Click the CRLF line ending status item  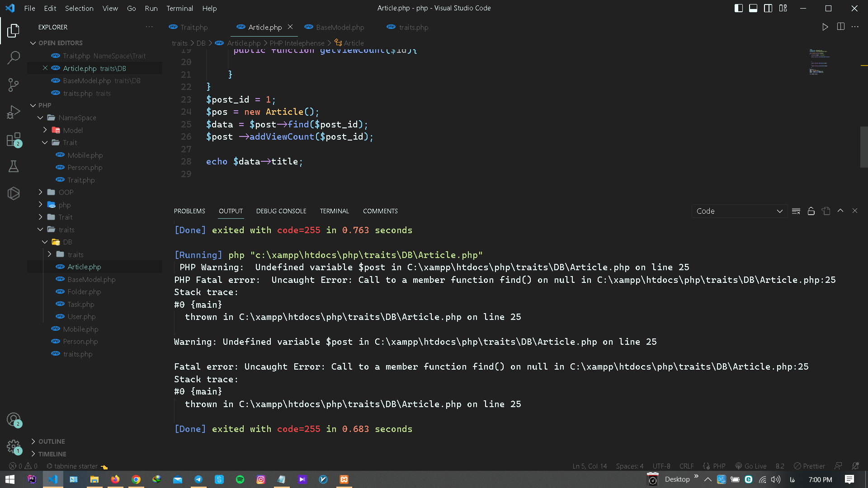[686, 466]
